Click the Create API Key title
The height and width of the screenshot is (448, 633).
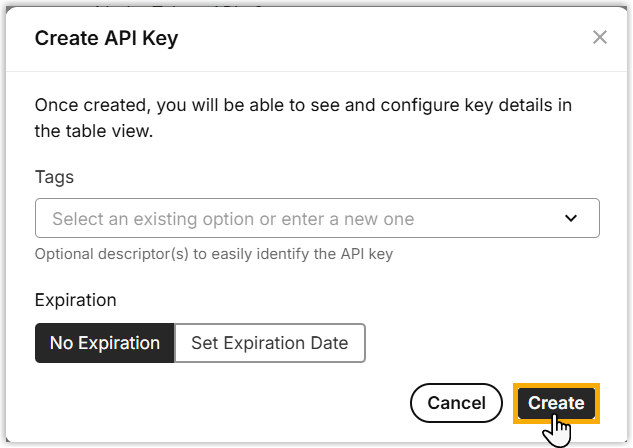pyautogui.click(x=107, y=39)
